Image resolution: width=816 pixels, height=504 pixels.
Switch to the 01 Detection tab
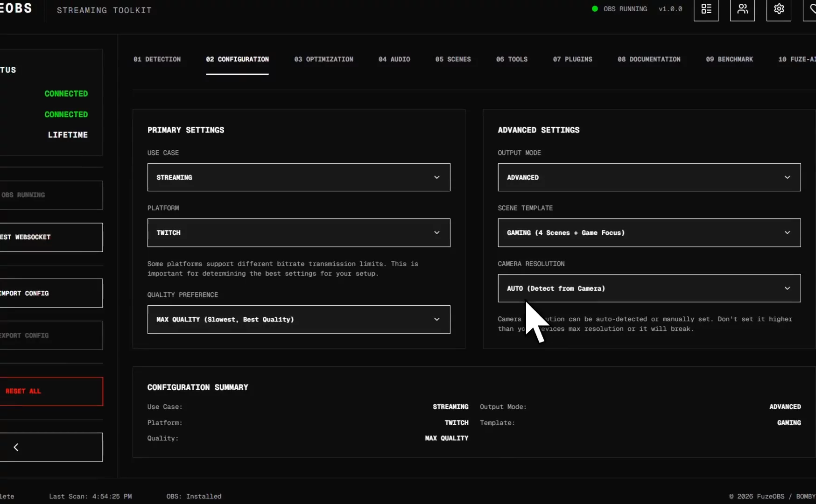[x=157, y=59]
